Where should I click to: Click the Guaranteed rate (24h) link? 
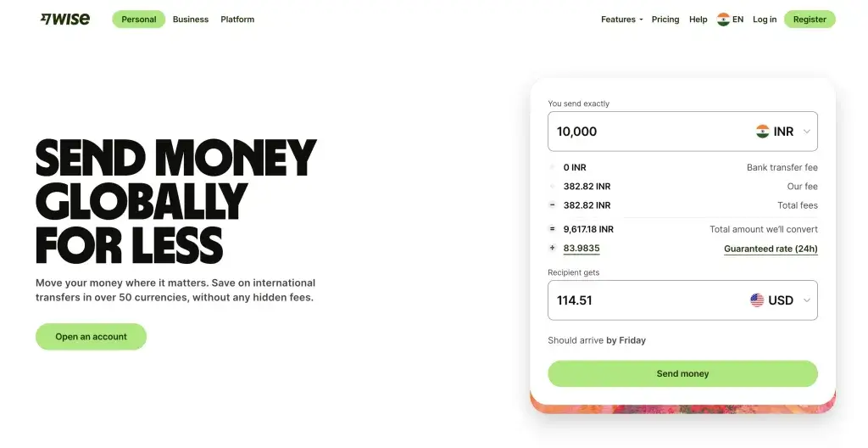(771, 249)
